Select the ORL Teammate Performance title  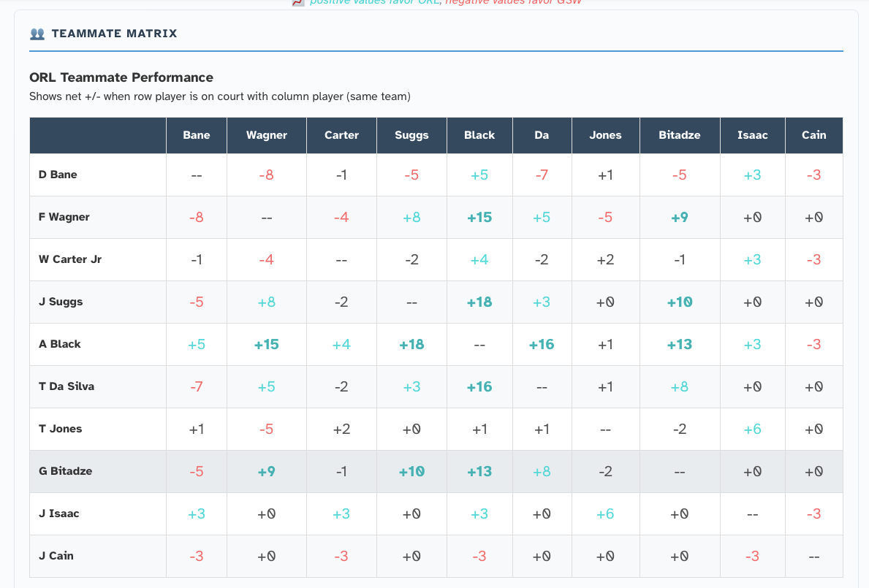121,77
